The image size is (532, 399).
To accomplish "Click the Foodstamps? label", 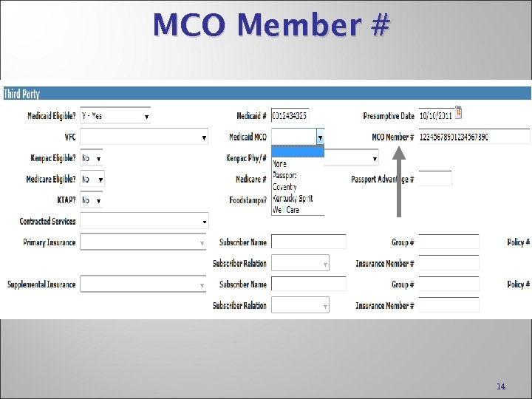I will (248, 200).
